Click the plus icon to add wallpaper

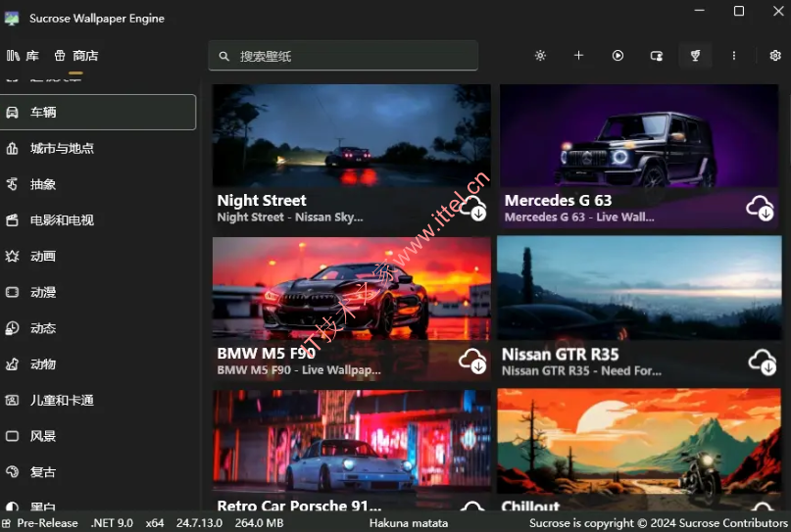578,56
